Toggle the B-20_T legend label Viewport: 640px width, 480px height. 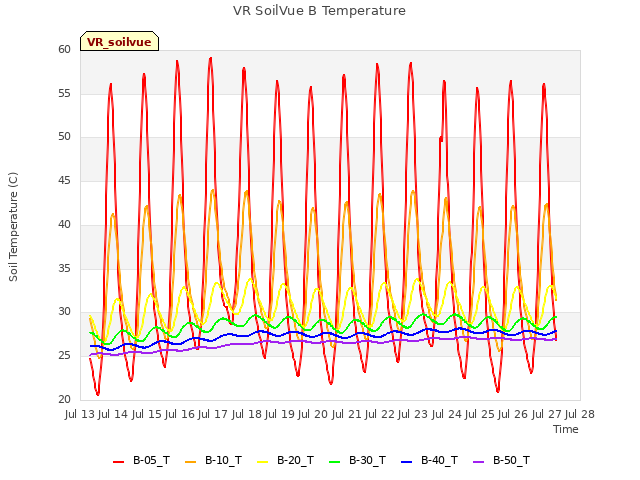coord(296,460)
